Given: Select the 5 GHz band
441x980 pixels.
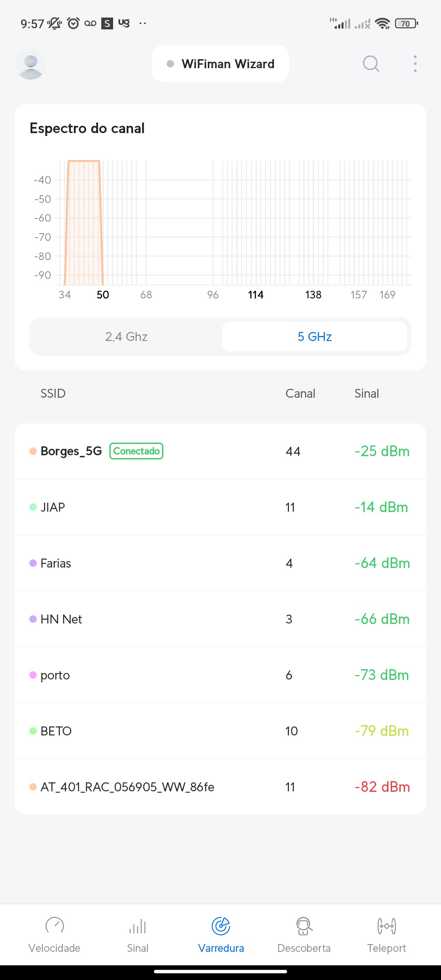Looking at the screenshot, I should 314,336.
